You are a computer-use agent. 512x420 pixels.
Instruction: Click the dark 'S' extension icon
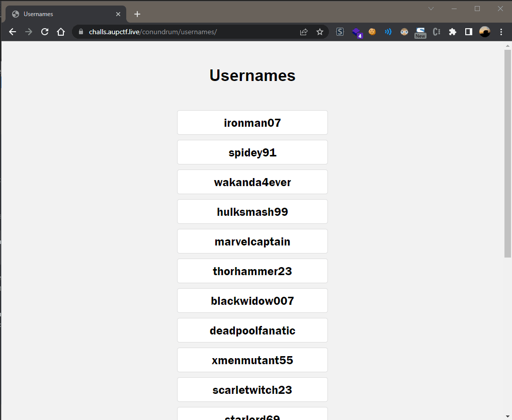340,32
